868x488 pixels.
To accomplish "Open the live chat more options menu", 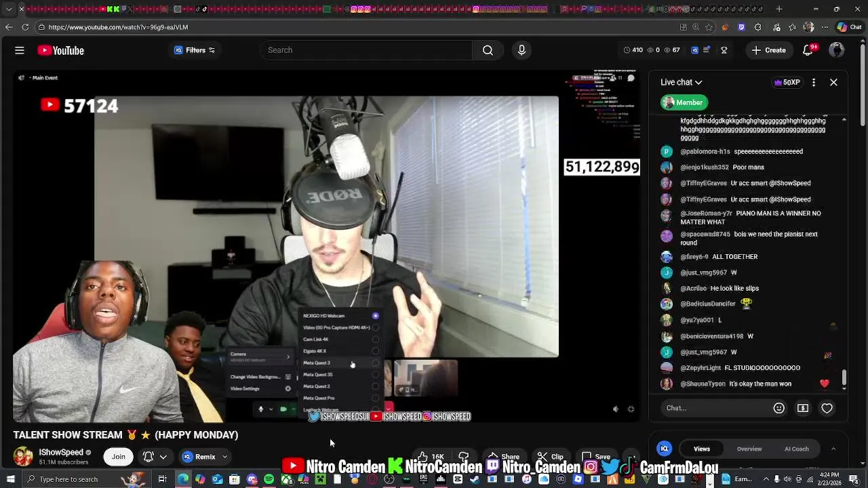I will pyautogui.click(x=814, y=82).
